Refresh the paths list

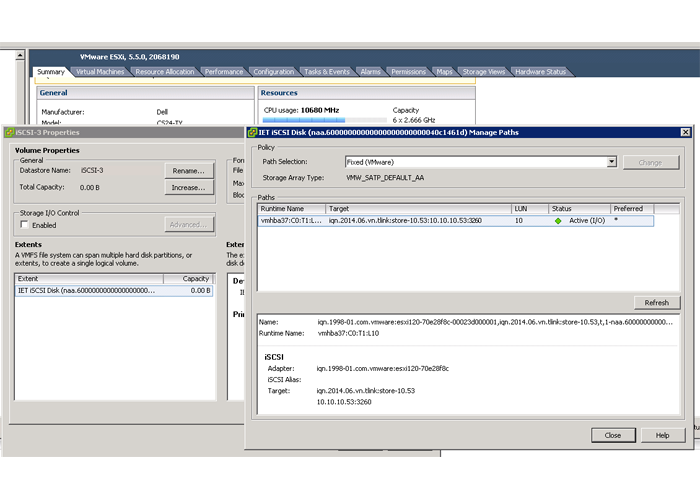point(656,303)
